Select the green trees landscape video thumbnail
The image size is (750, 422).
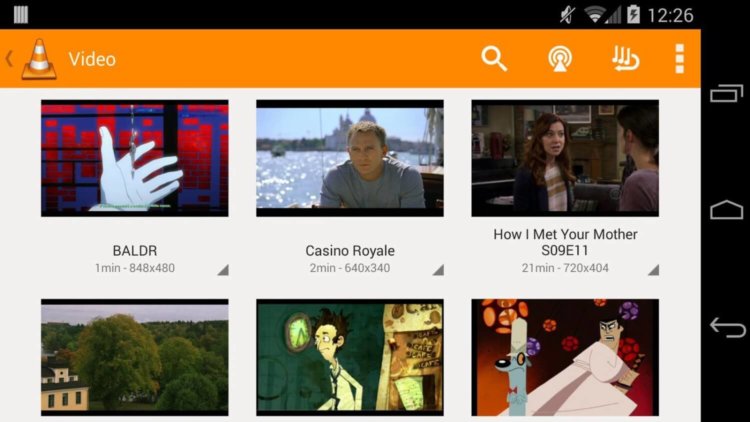pyautogui.click(x=134, y=357)
